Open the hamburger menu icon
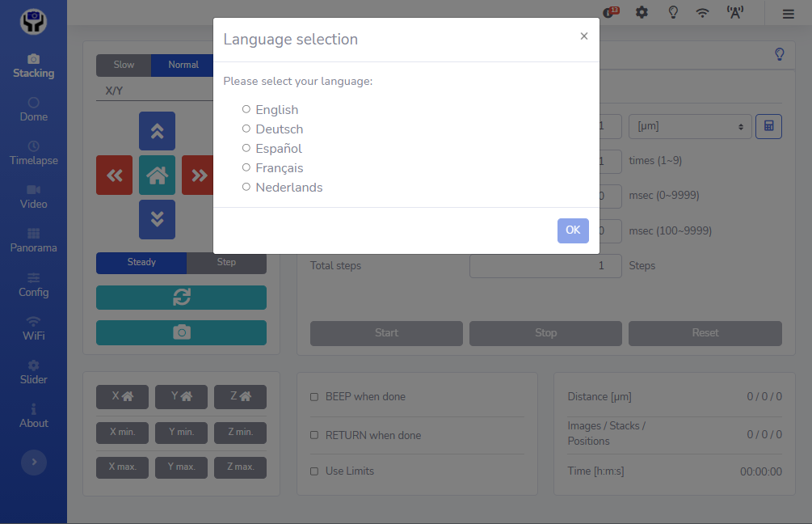The width and height of the screenshot is (812, 524). (788, 13)
